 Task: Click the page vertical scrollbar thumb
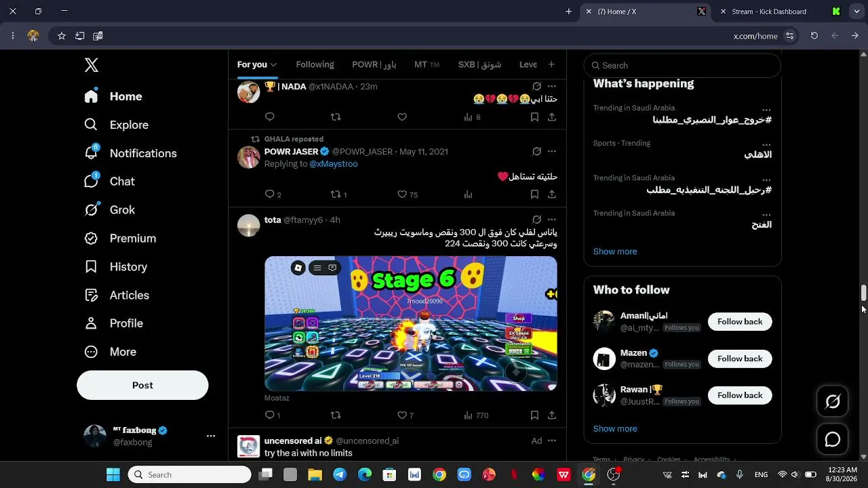tap(864, 293)
